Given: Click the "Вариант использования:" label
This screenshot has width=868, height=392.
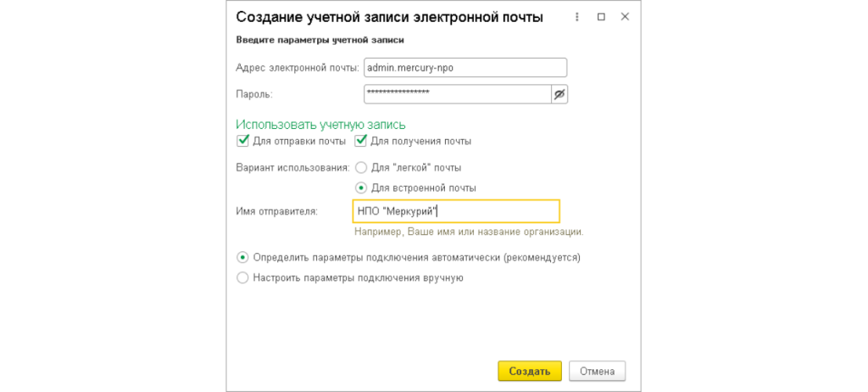Looking at the screenshot, I should coord(292,168).
